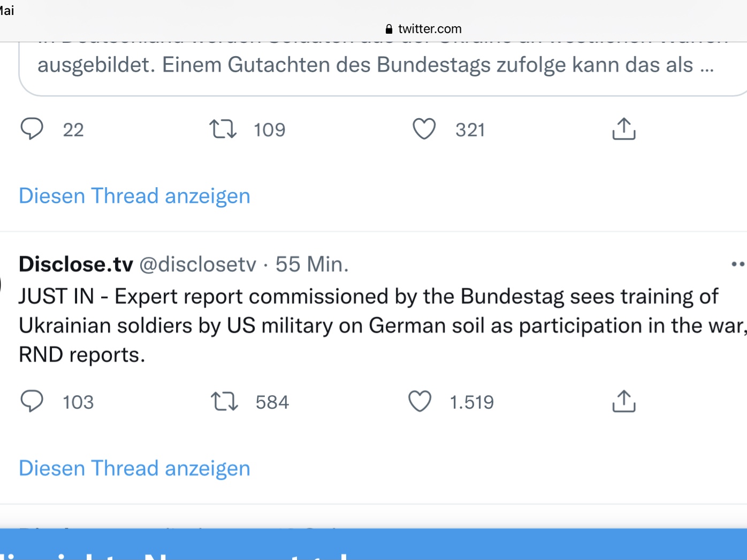Tap the twitter.com address bar
Viewport: 747px width, 560px height.
coord(429,29)
